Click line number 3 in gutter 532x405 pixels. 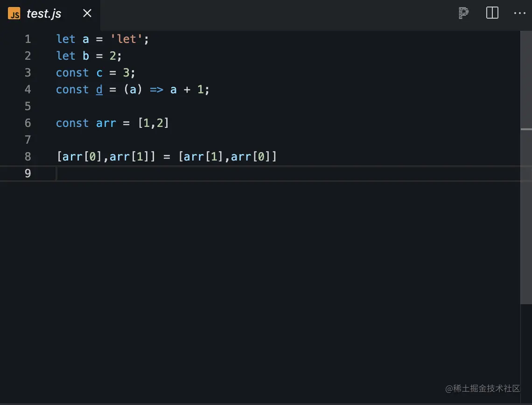pyautogui.click(x=28, y=73)
